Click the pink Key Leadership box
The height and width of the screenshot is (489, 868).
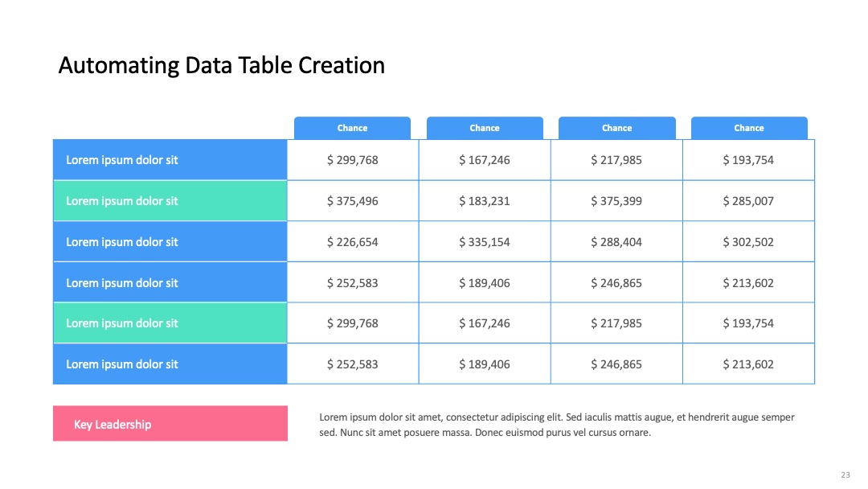[170, 424]
